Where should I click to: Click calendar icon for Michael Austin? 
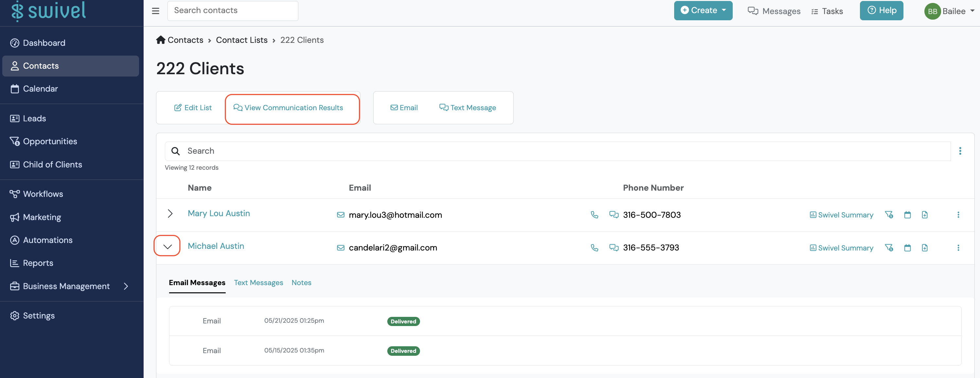[x=907, y=248]
